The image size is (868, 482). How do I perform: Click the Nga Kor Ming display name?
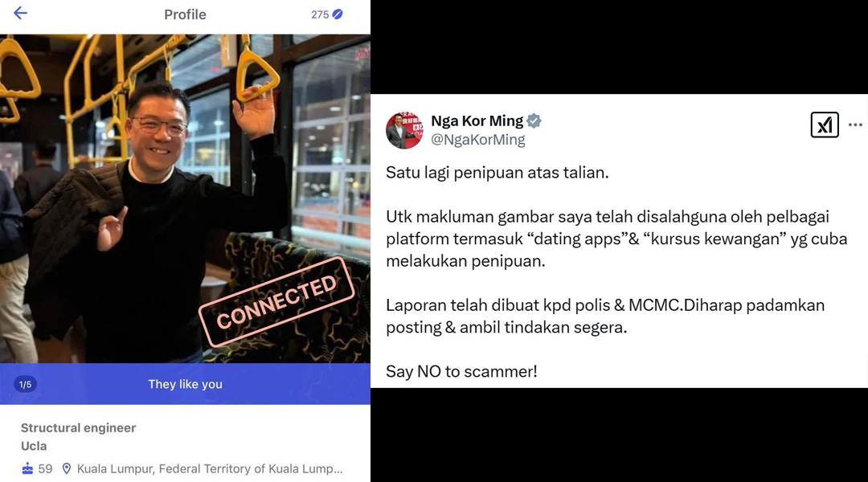[477, 120]
